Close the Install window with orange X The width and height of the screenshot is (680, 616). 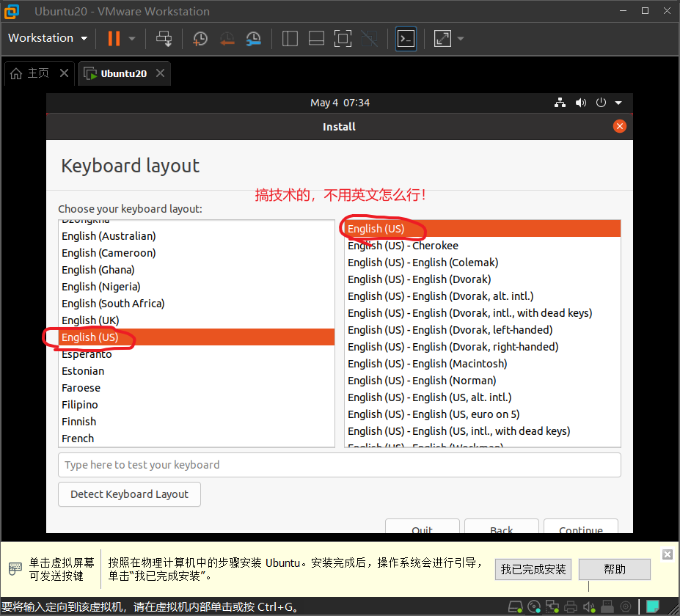619,126
